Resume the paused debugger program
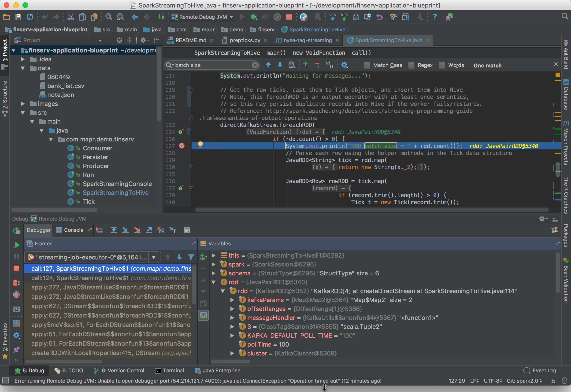Screen dimensions: 571x392 [x=16, y=245]
